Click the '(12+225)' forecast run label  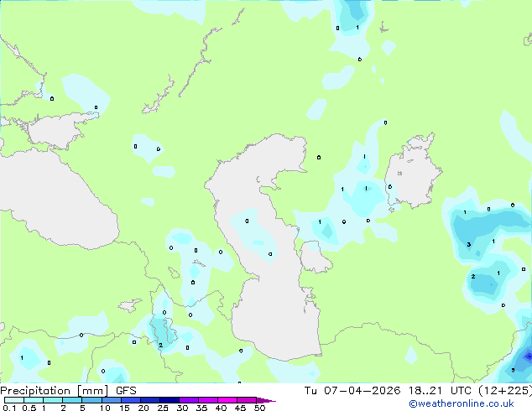coord(505,391)
